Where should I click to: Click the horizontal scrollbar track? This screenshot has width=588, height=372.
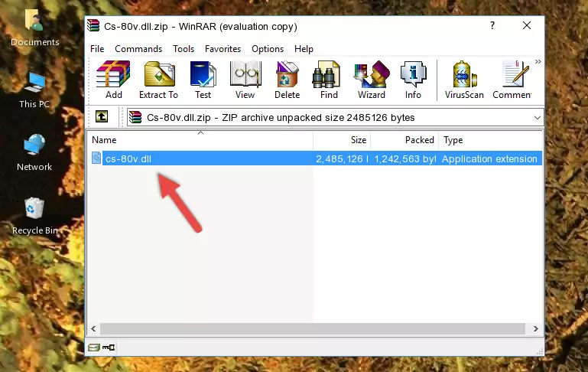pyautogui.click(x=313, y=328)
